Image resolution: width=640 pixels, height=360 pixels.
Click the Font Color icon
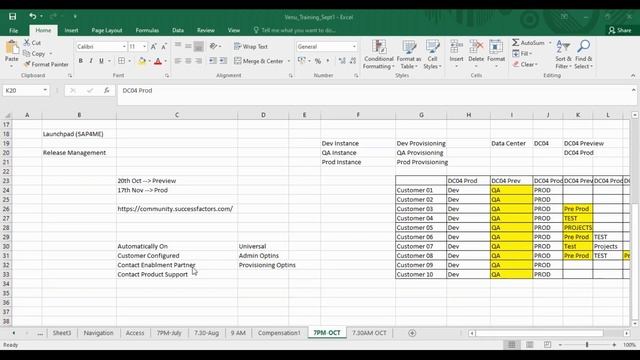(158, 61)
